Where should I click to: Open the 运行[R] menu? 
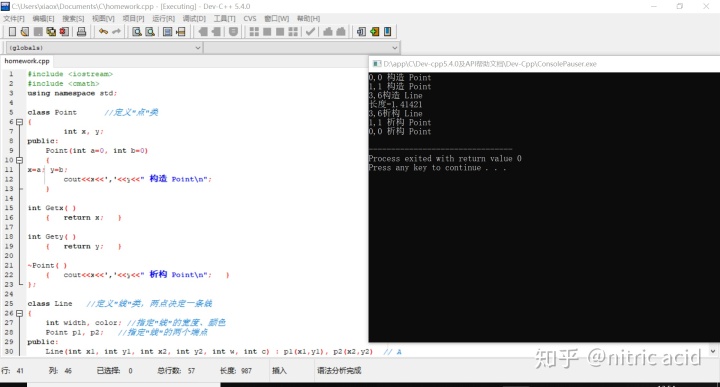163,18
